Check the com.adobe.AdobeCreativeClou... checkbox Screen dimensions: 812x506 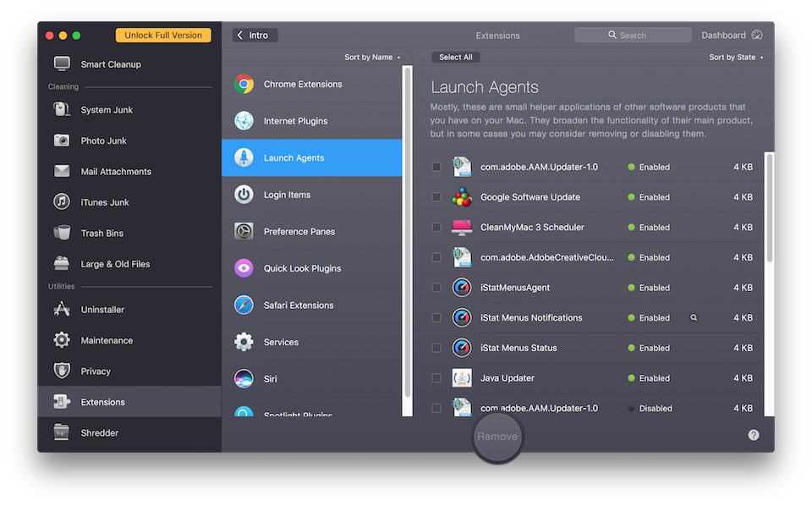pos(436,257)
